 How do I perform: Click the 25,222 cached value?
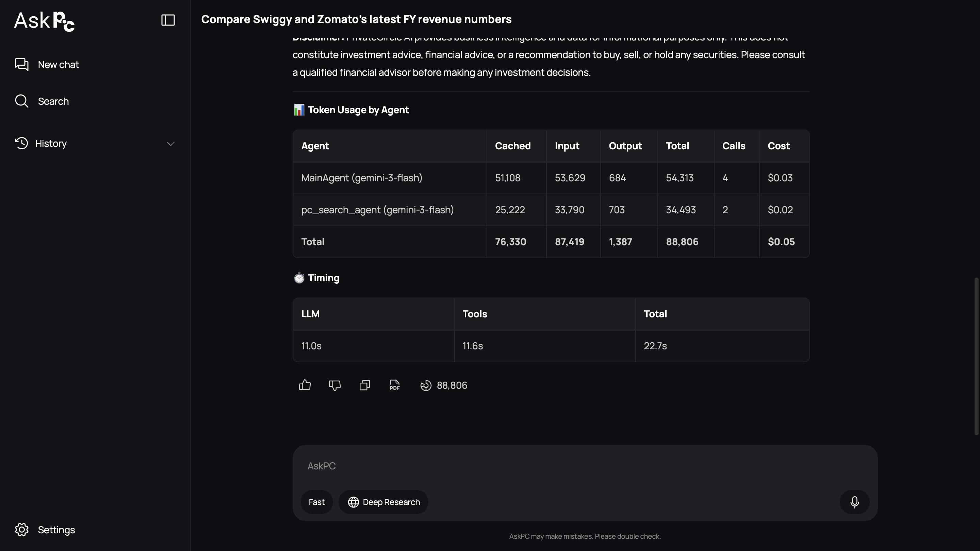coord(510,210)
